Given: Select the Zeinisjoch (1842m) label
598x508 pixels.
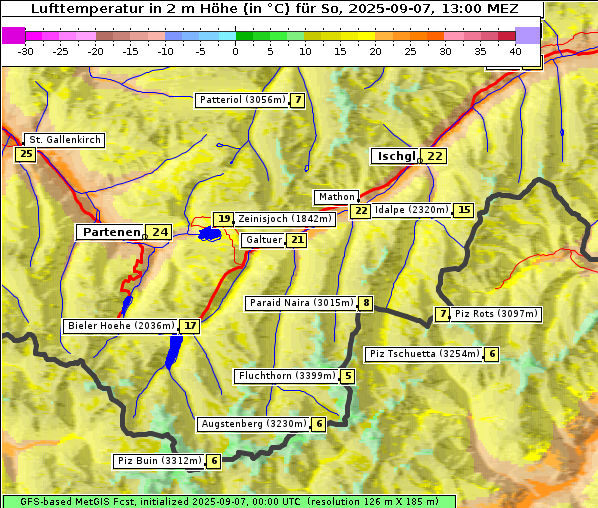Looking at the screenshot, I should point(285,219).
